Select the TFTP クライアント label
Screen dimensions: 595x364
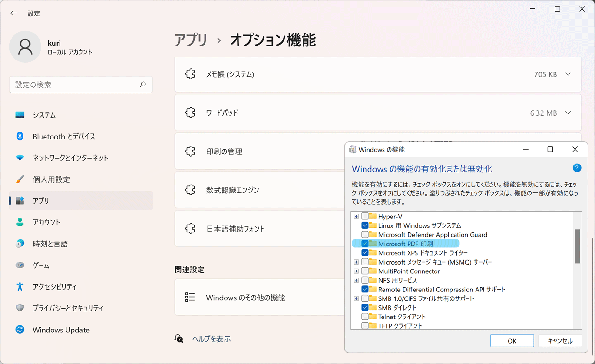pyautogui.click(x=400, y=326)
